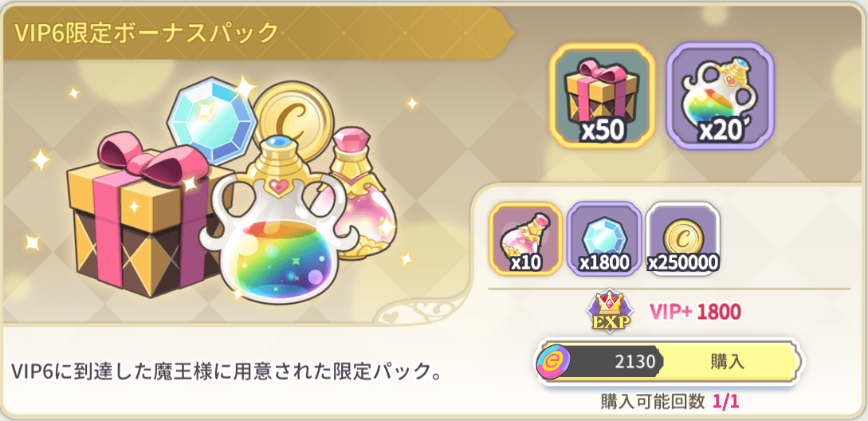Tap the rainbow potion x20 reward icon
Image resolution: width=868 pixels, height=421 pixels.
click(x=720, y=97)
